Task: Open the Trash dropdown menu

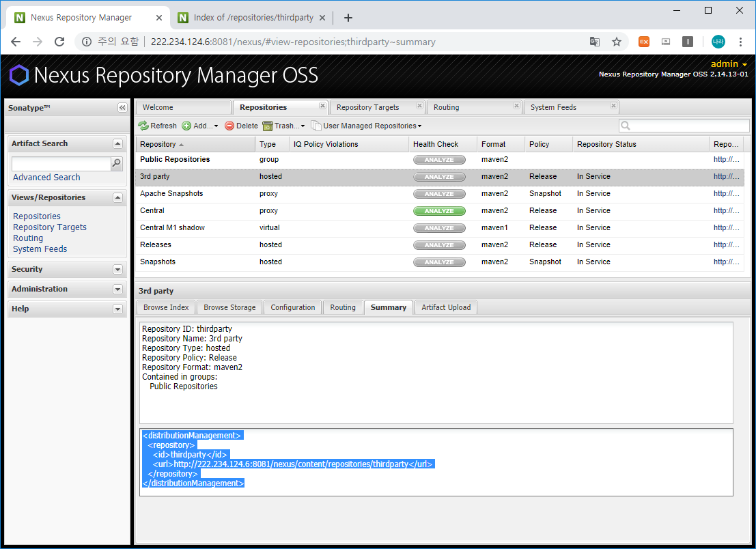Action: pos(283,126)
